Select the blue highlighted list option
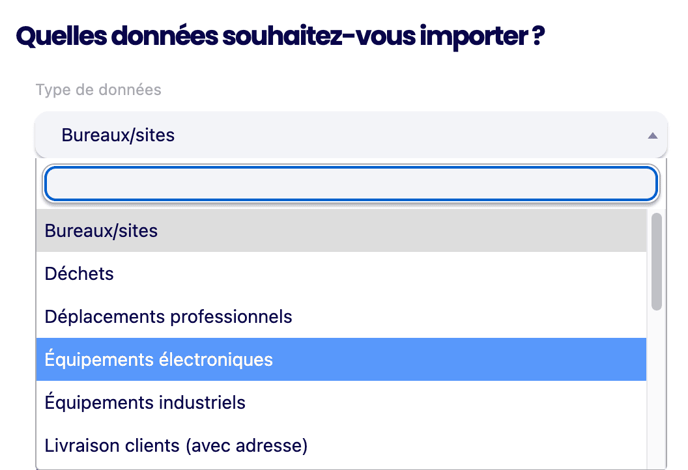The width and height of the screenshot is (688, 470). 340,359
